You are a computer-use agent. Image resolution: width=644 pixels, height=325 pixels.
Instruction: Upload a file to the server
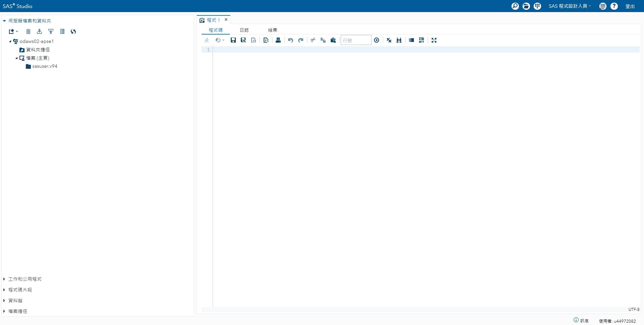(51, 32)
